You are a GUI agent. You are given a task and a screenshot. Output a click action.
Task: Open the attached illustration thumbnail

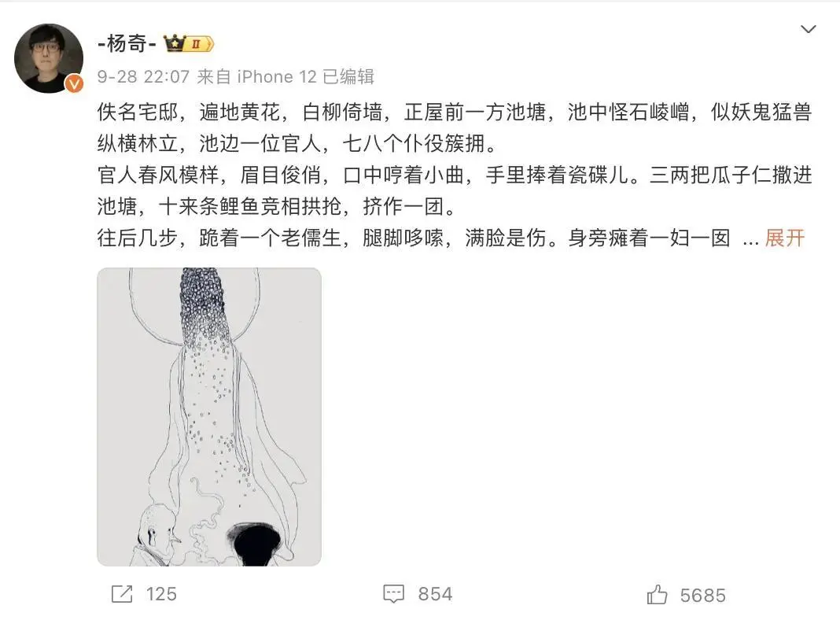(x=209, y=416)
